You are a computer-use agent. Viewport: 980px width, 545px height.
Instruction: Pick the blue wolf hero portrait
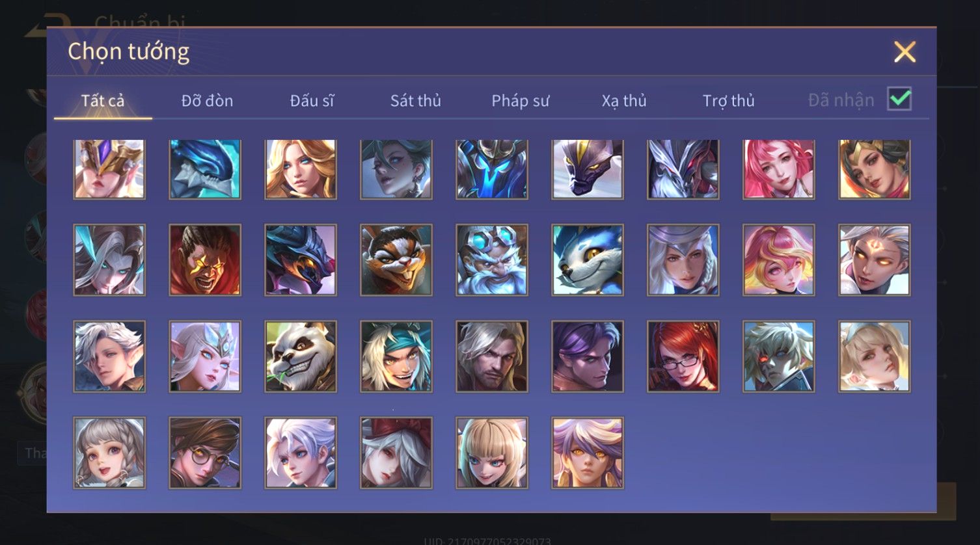(x=588, y=260)
